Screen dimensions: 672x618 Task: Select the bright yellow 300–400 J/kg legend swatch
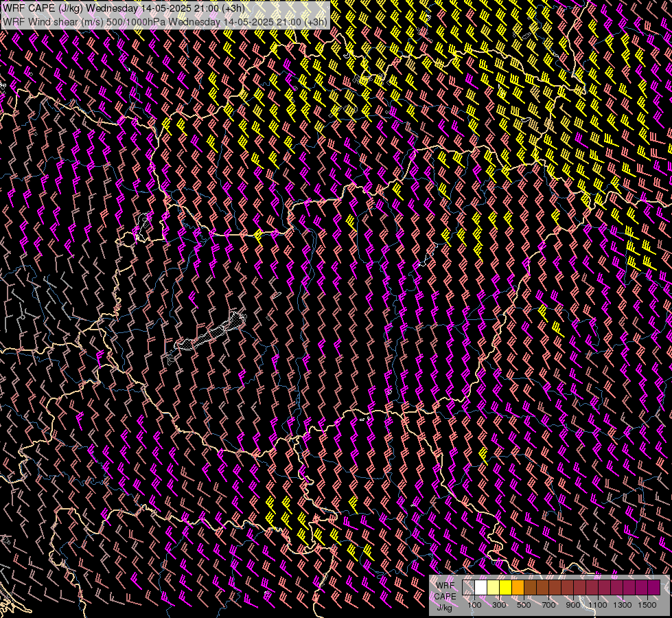pos(506,587)
